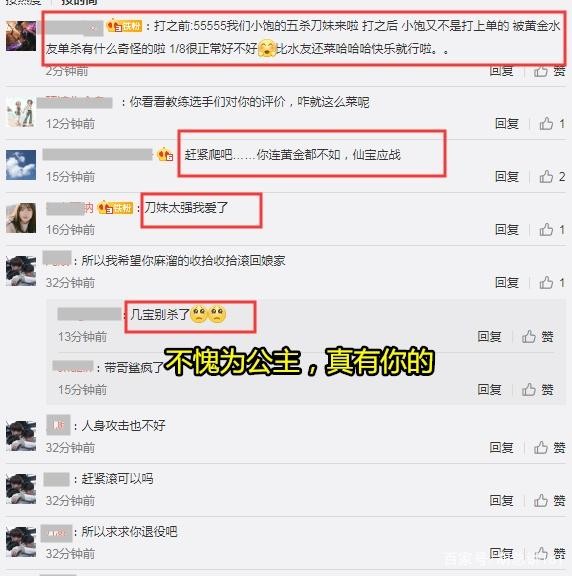Like the nested reply 带哥鲨疯了
Screen dimensions: 572x576
click(x=537, y=389)
